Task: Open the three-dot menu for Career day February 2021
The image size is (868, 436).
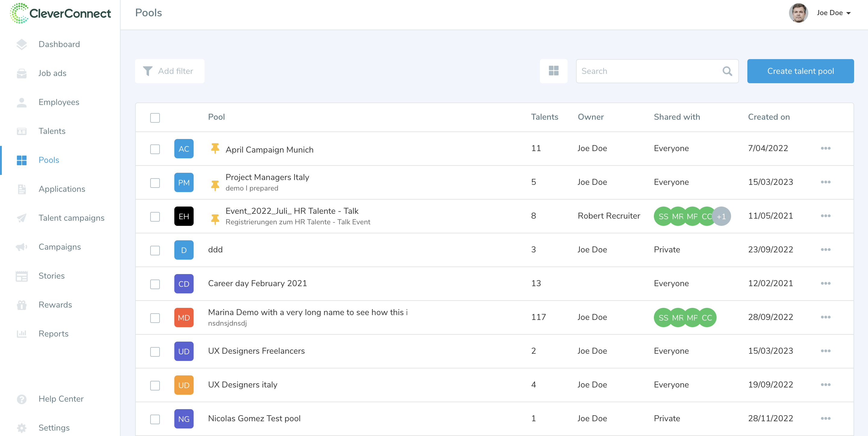Action: pos(825,283)
